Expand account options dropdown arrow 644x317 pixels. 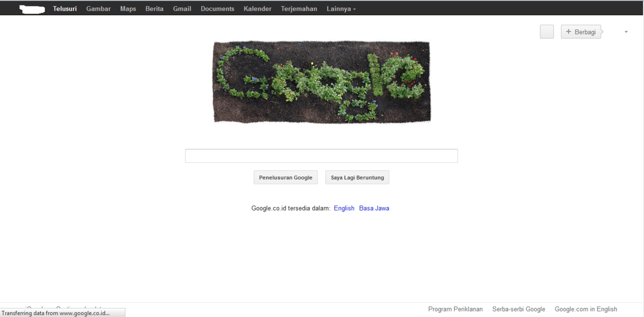pos(626,32)
